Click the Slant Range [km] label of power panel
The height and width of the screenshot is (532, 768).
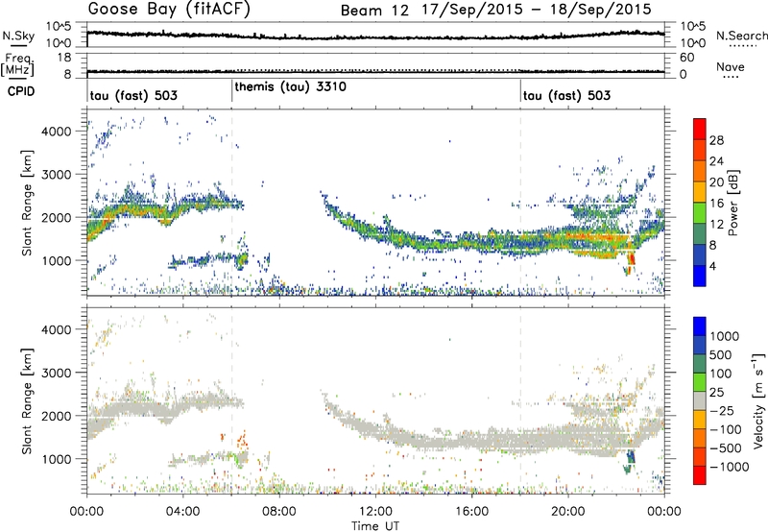click(27, 203)
